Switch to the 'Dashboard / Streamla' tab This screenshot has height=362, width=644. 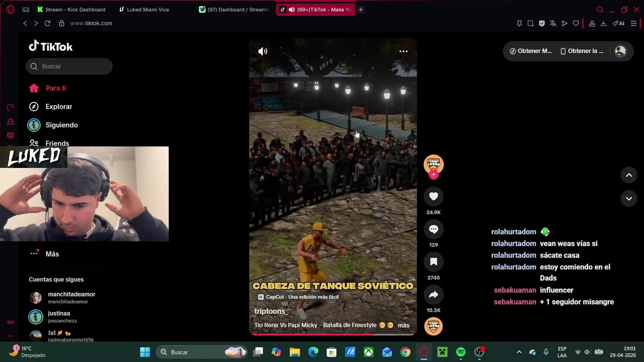[x=234, y=10]
